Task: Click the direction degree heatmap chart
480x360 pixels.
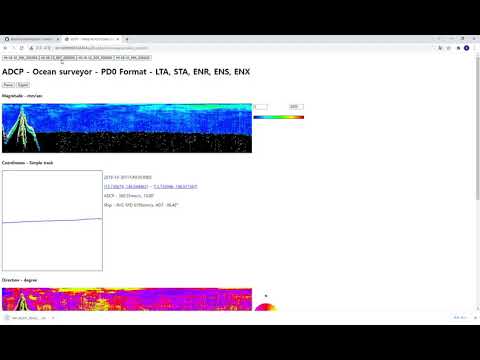Action: [x=127, y=299]
